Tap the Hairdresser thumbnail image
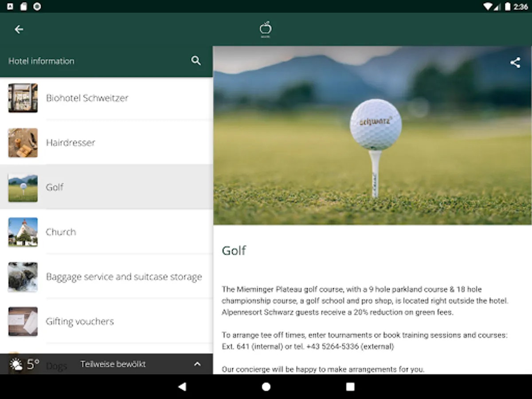532x399 pixels. 23,143
